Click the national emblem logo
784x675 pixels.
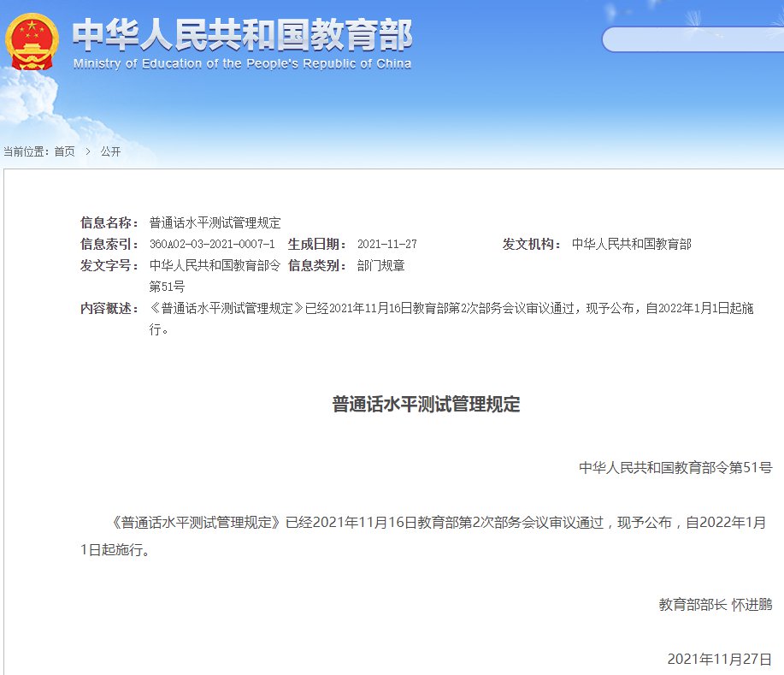pyautogui.click(x=32, y=41)
